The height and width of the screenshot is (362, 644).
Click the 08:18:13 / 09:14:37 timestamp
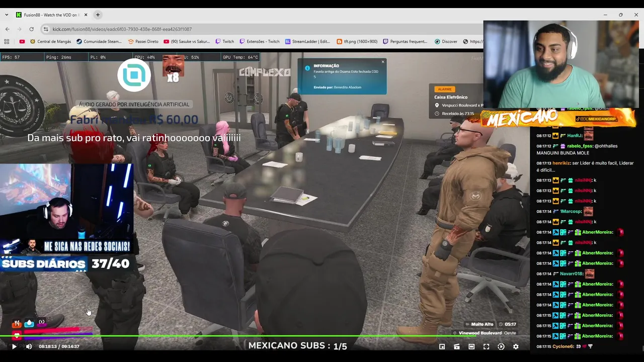point(59,346)
